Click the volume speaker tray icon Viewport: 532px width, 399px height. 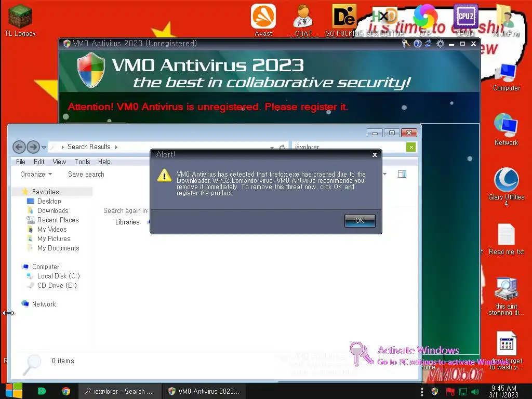point(475,392)
